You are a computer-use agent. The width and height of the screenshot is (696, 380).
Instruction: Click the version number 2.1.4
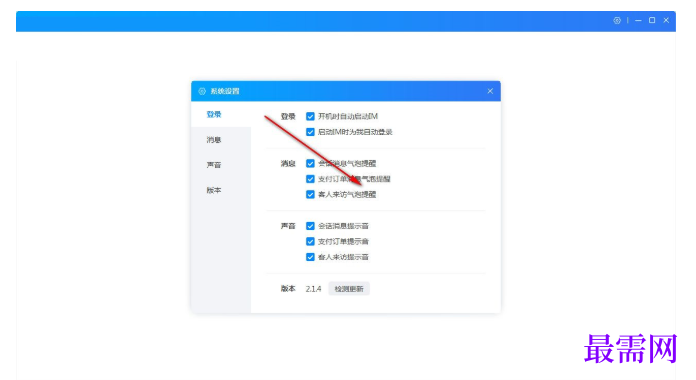click(313, 289)
